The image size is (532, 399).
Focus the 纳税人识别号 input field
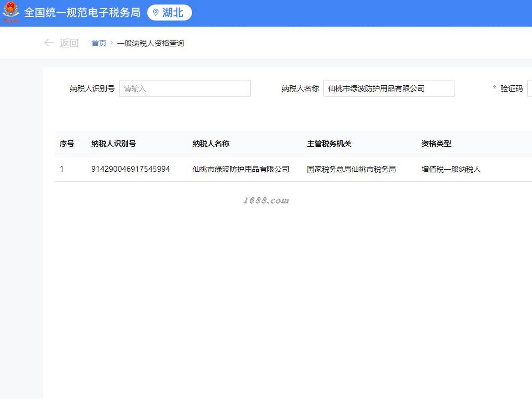185,88
